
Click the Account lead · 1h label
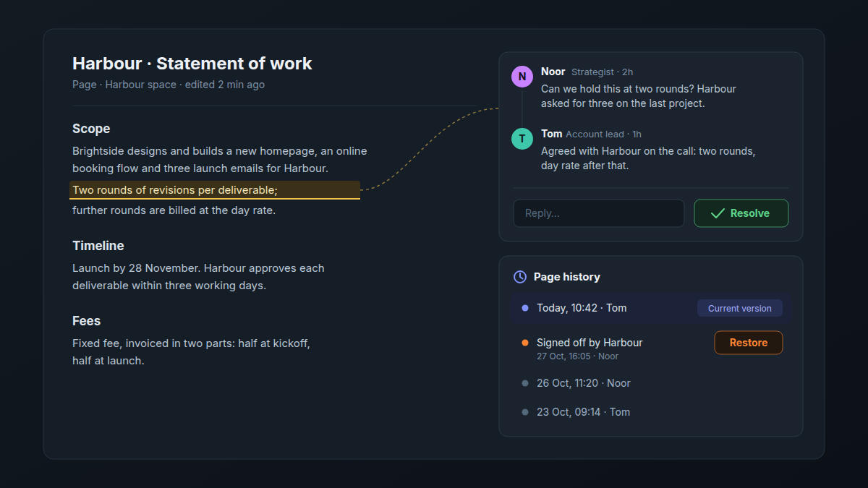click(x=603, y=134)
